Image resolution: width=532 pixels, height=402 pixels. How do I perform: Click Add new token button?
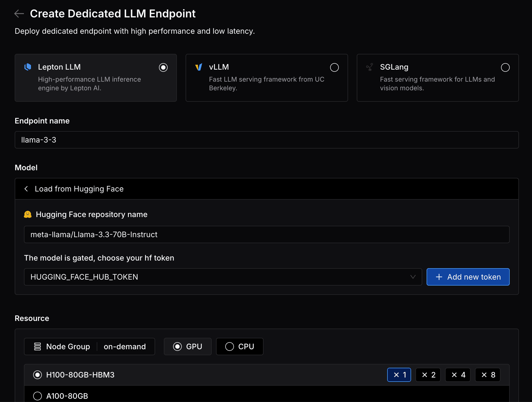(x=468, y=277)
